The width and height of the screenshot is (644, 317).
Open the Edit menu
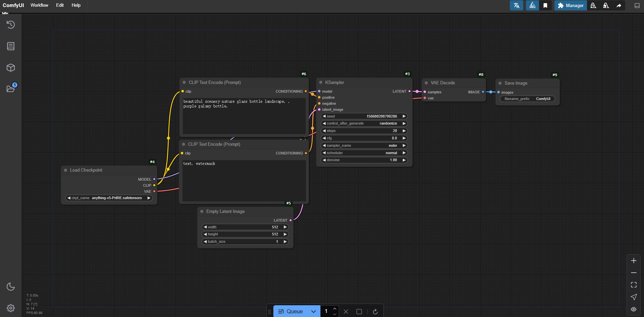tap(60, 5)
